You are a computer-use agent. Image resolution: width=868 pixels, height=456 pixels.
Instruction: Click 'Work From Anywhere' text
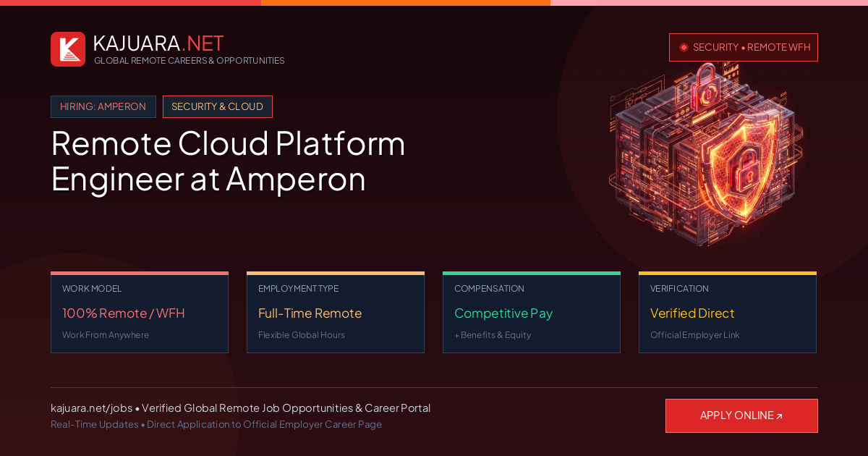point(106,335)
